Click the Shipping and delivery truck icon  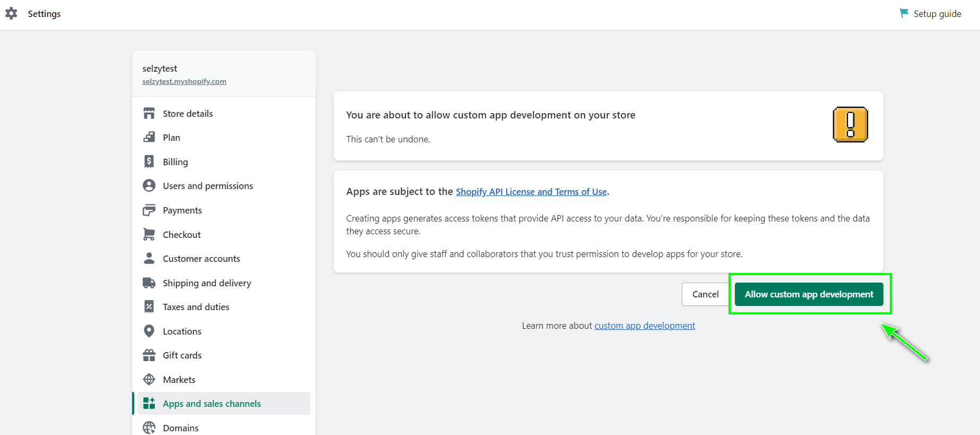point(149,283)
